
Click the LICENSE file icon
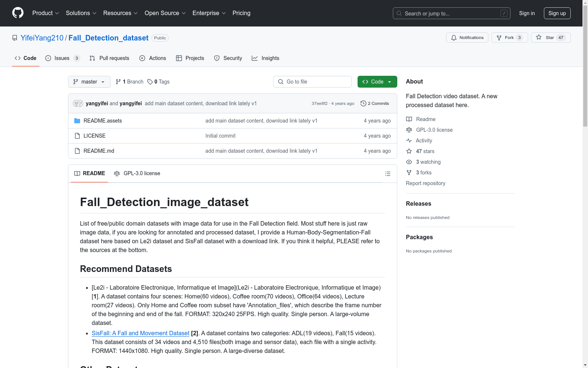coord(77,136)
